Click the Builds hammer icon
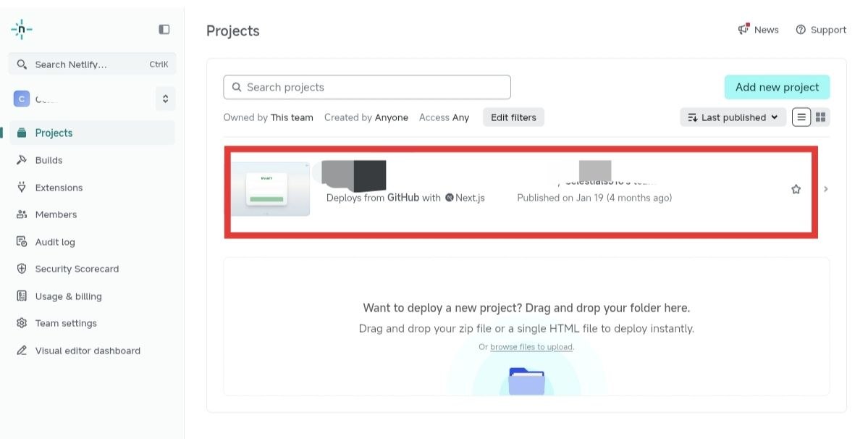Image resolution: width=868 pixels, height=439 pixels. 22,160
